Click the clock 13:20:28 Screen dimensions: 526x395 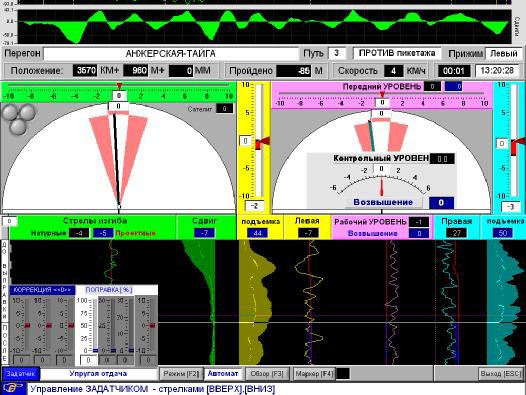tap(497, 71)
